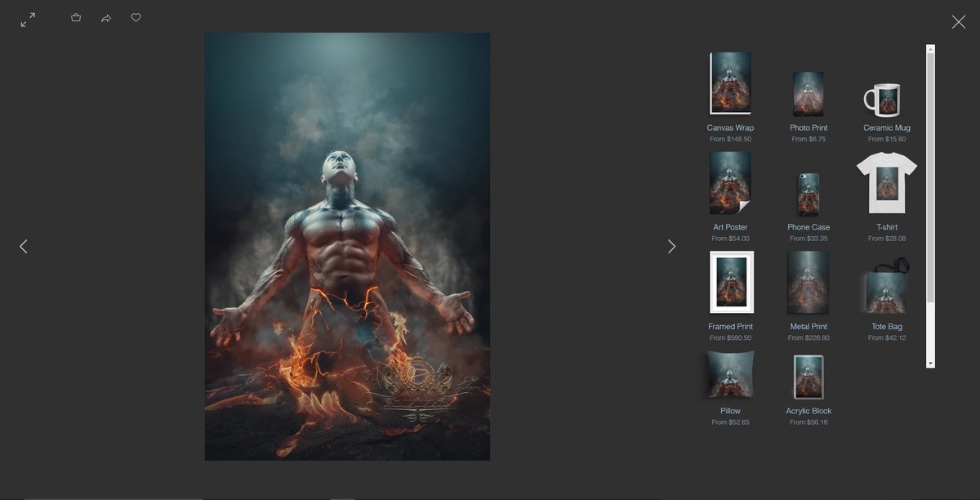
Task: Open the Ceramic Mug label link
Action: click(x=887, y=128)
